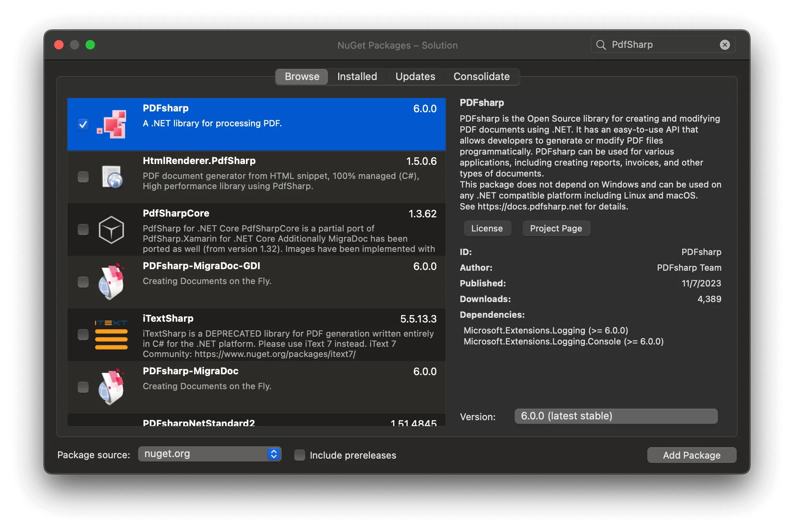794x532 pixels.
Task: Check the iTextSharp package checkbox
Action: pyautogui.click(x=83, y=335)
